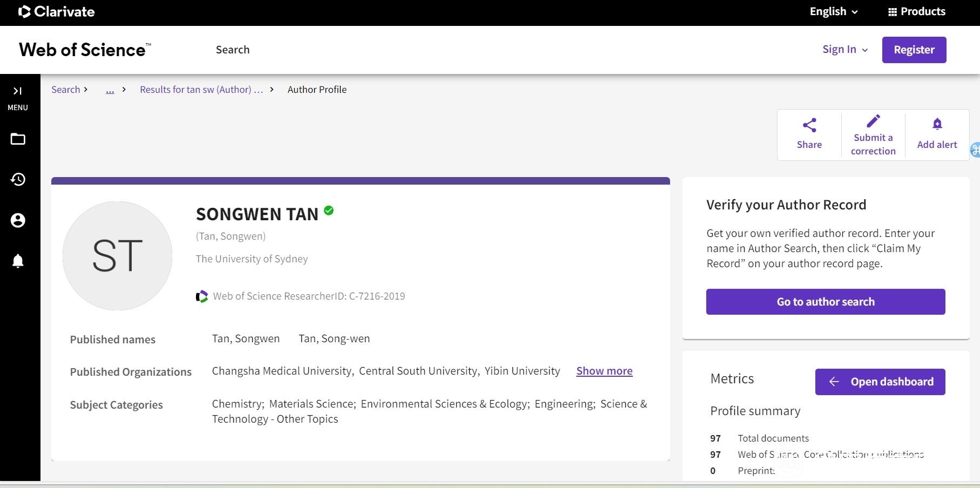The width and height of the screenshot is (980, 488).
Task: Open the Search tab in header
Action: coord(233,50)
